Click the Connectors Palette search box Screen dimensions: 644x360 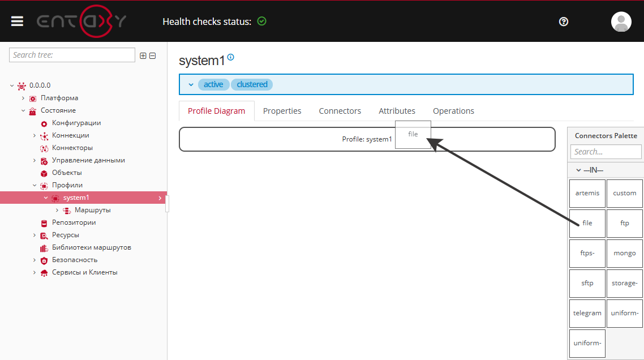[606, 152]
